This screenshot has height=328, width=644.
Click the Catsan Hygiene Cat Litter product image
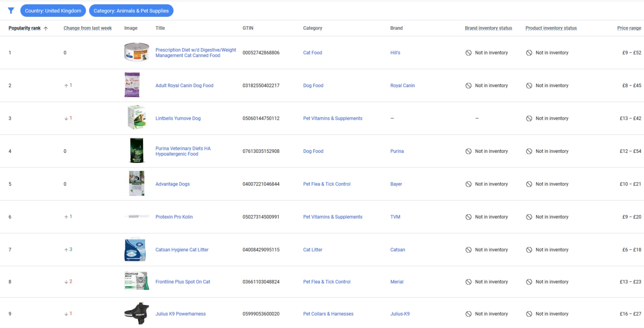[x=137, y=249]
